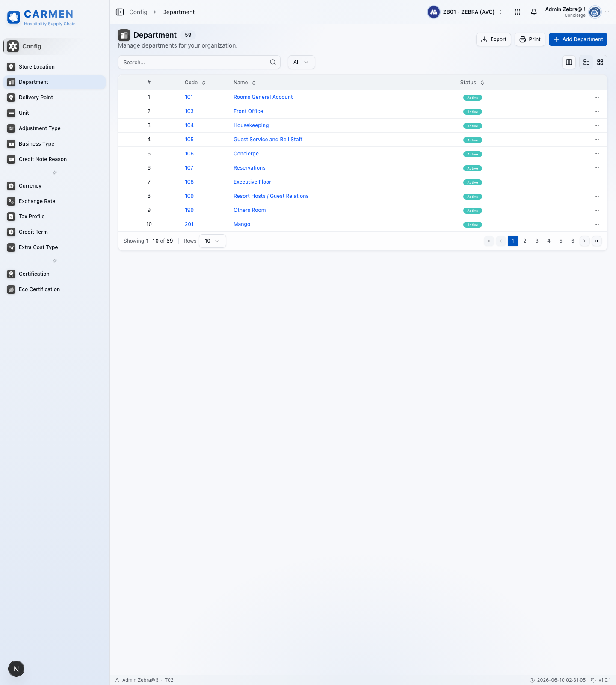Open row actions for Concierge
Viewport: 616px width, 685px height.
(597, 154)
